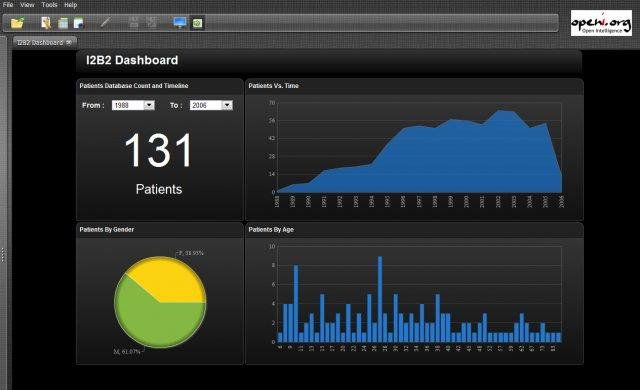Click the blue monitor toolbar icon
The width and height of the screenshot is (640, 390).
pos(180,22)
